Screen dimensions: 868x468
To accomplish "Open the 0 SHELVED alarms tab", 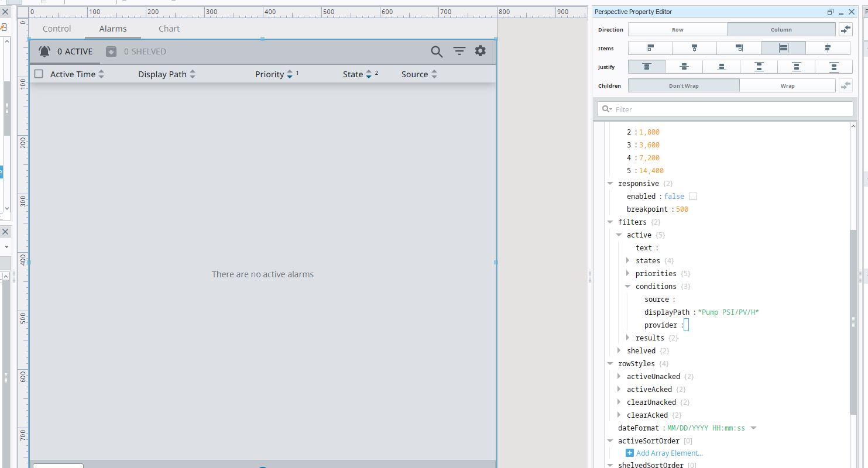I will tap(136, 51).
